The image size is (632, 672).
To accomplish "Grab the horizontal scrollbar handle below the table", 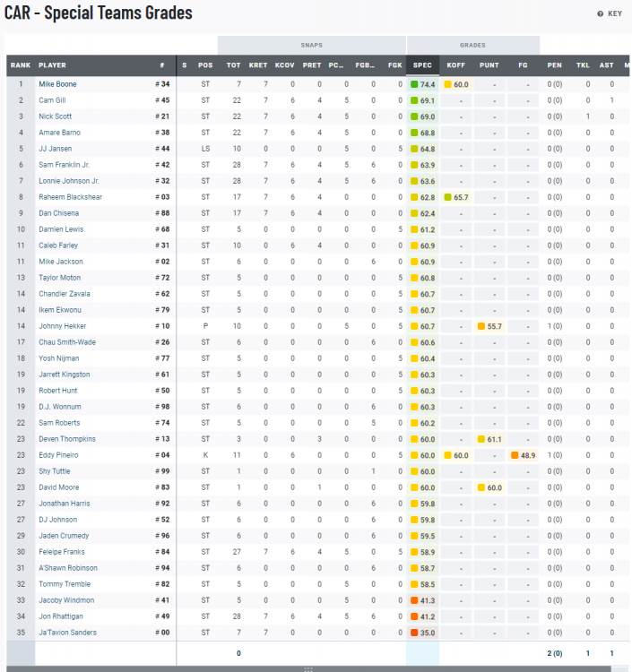I will (x=307, y=668).
